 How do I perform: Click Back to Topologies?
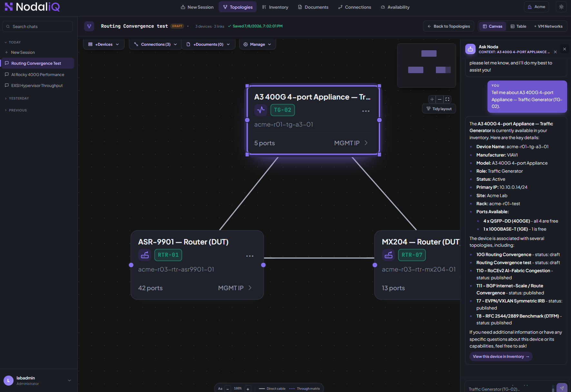coord(448,26)
